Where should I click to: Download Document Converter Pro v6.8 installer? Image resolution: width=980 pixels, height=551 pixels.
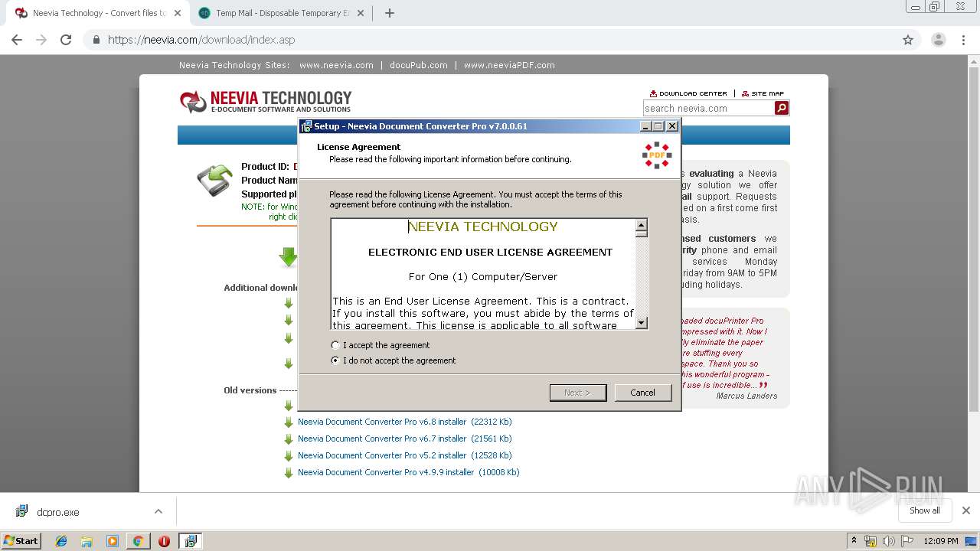(x=404, y=422)
